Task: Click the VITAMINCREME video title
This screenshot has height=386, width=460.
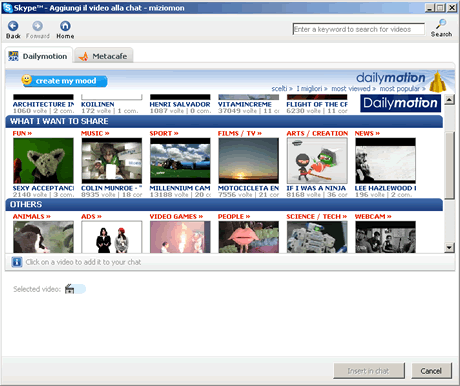Action: click(245, 104)
